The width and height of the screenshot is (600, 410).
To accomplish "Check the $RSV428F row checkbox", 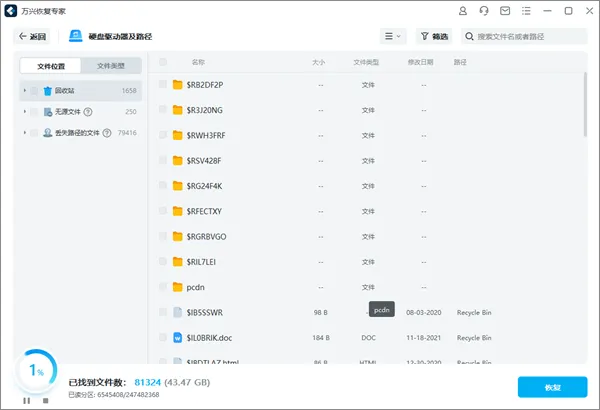I will (163, 160).
